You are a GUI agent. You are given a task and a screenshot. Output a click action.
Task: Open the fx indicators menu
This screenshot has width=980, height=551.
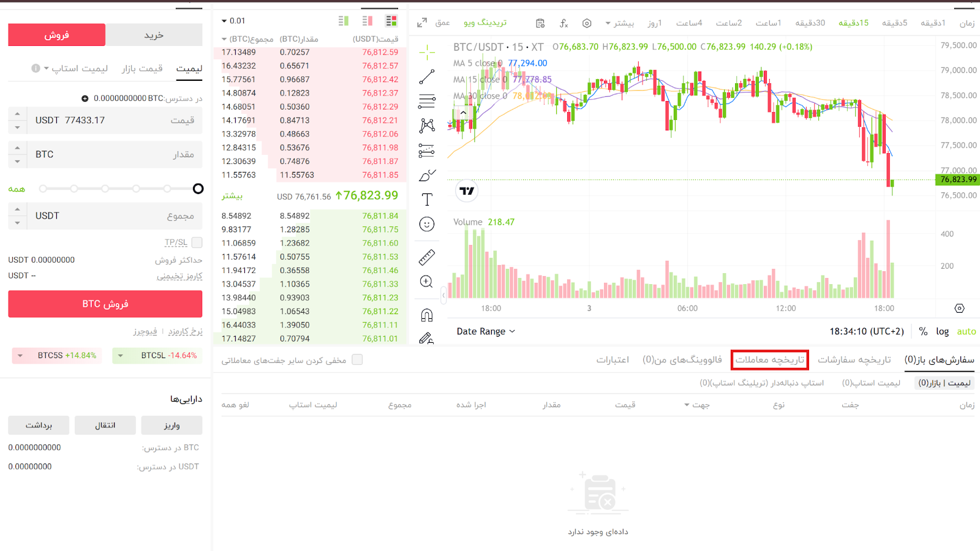point(563,23)
